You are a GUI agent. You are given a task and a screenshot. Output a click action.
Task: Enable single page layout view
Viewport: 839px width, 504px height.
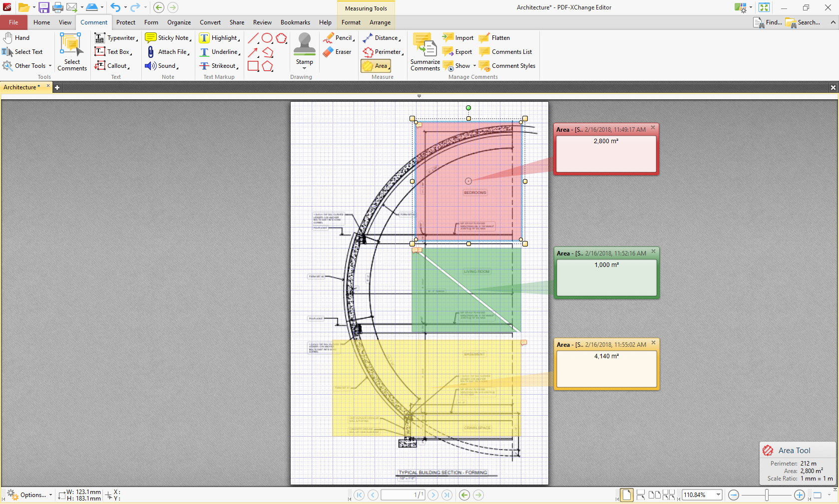(x=626, y=495)
